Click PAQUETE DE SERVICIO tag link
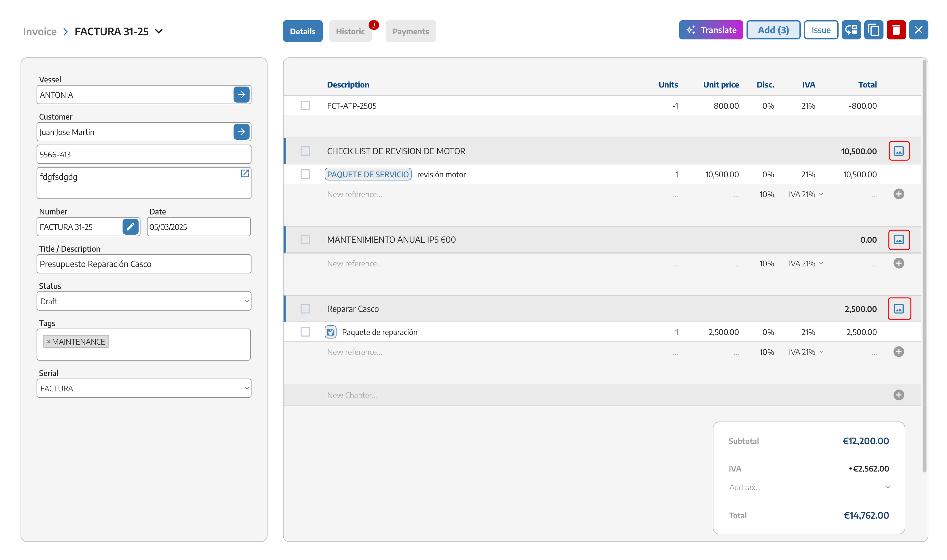Viewport: 947px width, 560px height. tap(368, 174)
